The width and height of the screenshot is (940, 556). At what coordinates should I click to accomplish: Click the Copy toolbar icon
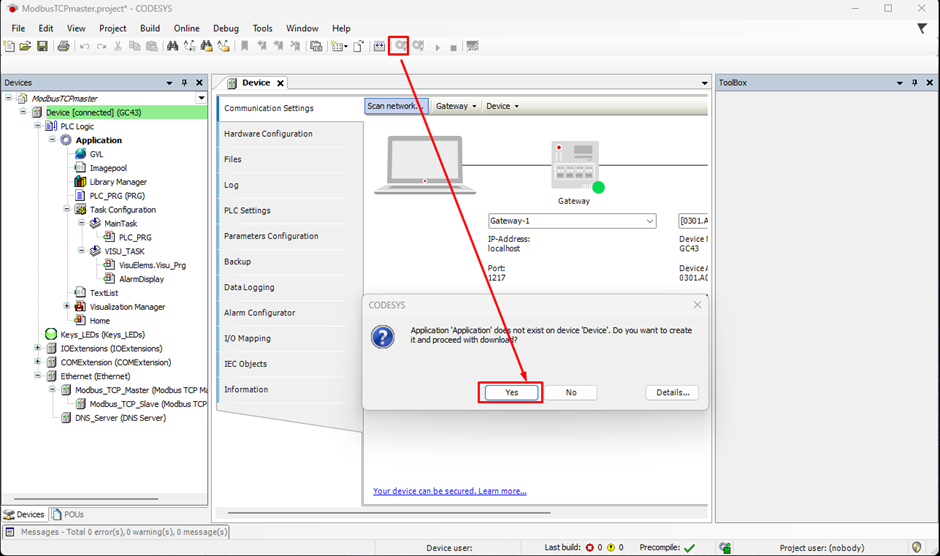click(134, 46)
